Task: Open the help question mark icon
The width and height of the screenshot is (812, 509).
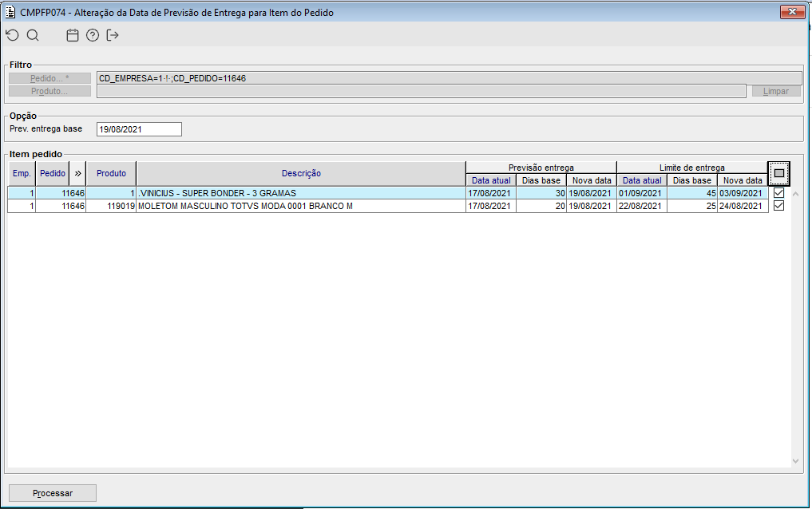Action: (93, 35)
